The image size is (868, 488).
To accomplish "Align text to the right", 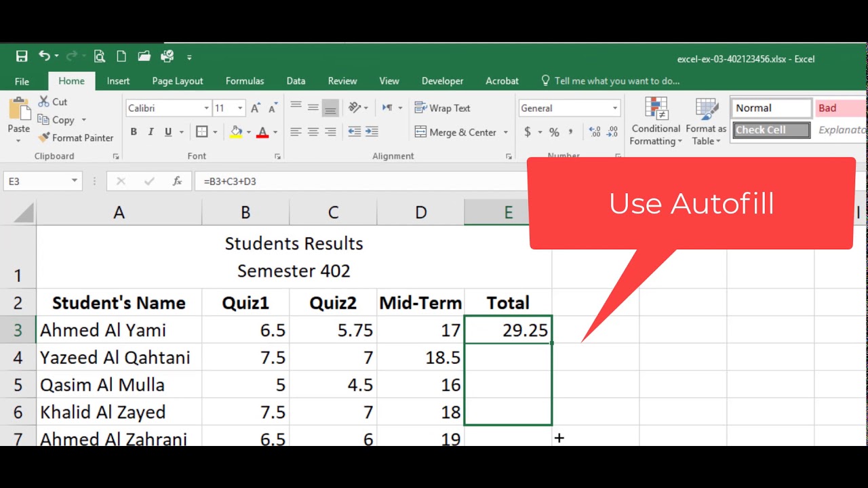I will pyautogui.click(x=330, y=132).
